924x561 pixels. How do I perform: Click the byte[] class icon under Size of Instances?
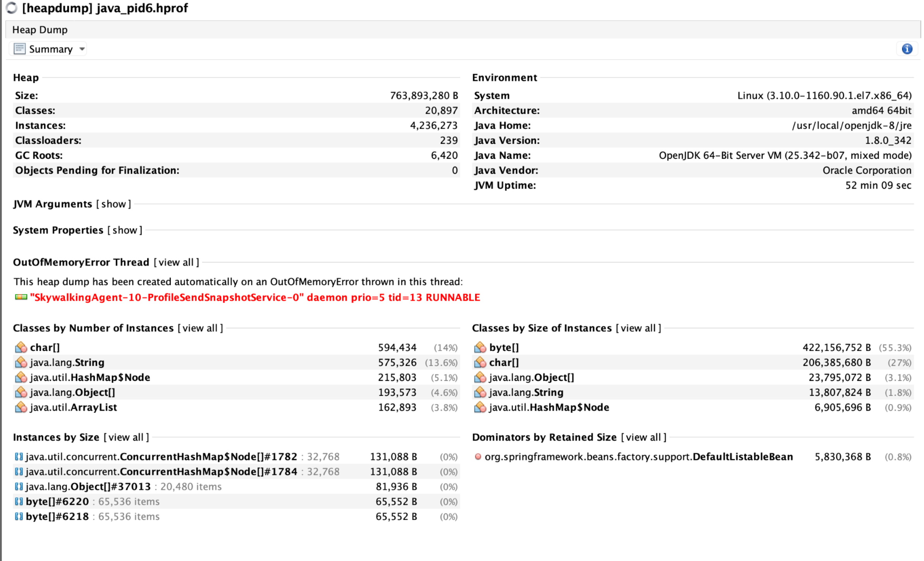click(480, 348)
